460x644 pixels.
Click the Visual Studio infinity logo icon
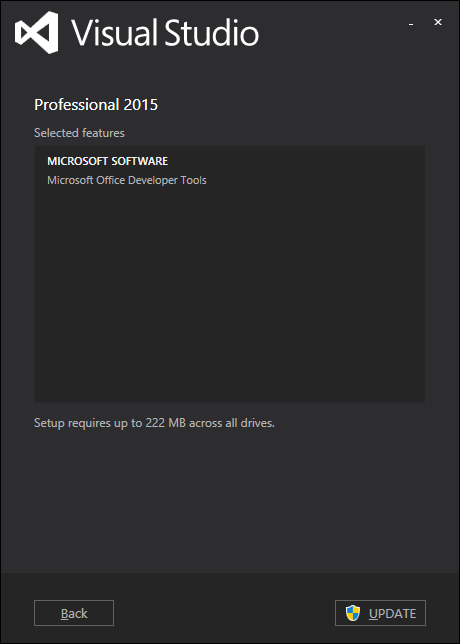click(x=36, y=32)
